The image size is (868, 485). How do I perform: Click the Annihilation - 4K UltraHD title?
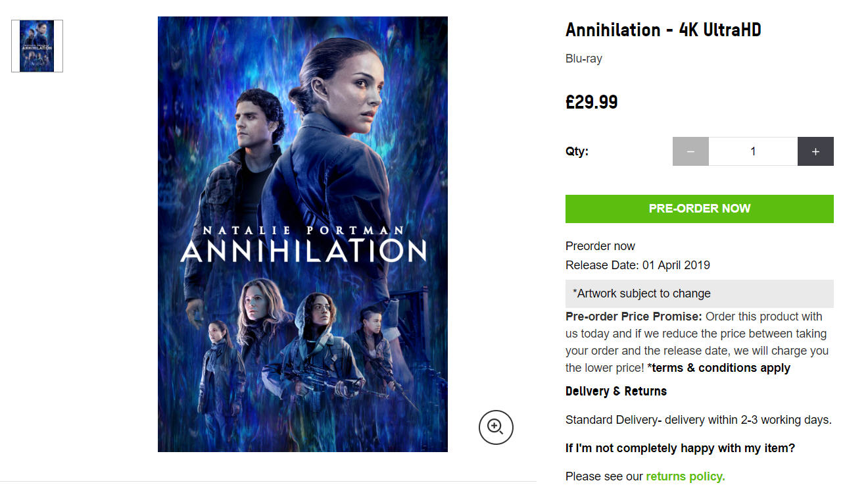pos(663,30)
